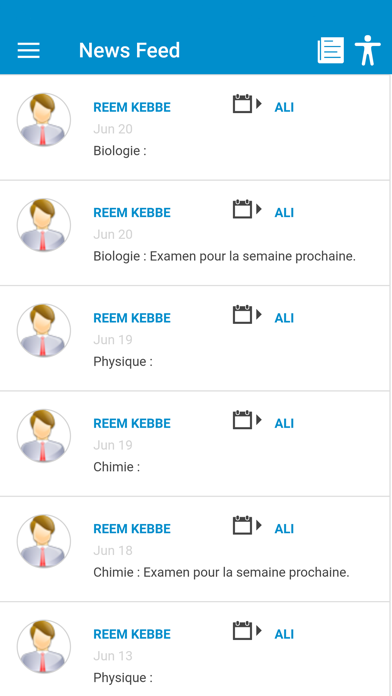Open post 'Biologie : Examen pour la semaine prochaine.'
Screen dimensions: 392x696
[x=224, y=257]
